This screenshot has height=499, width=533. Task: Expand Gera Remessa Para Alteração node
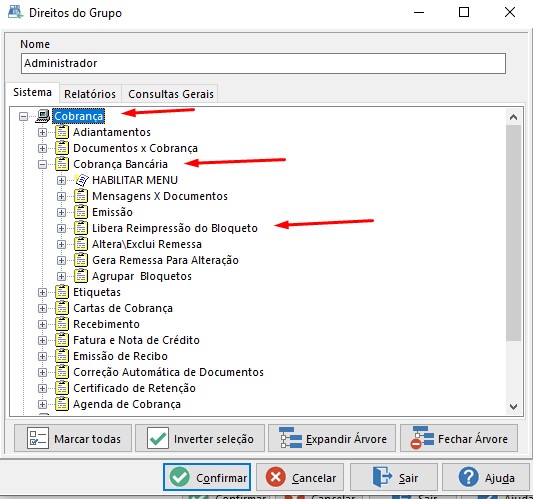coord(62,260)
